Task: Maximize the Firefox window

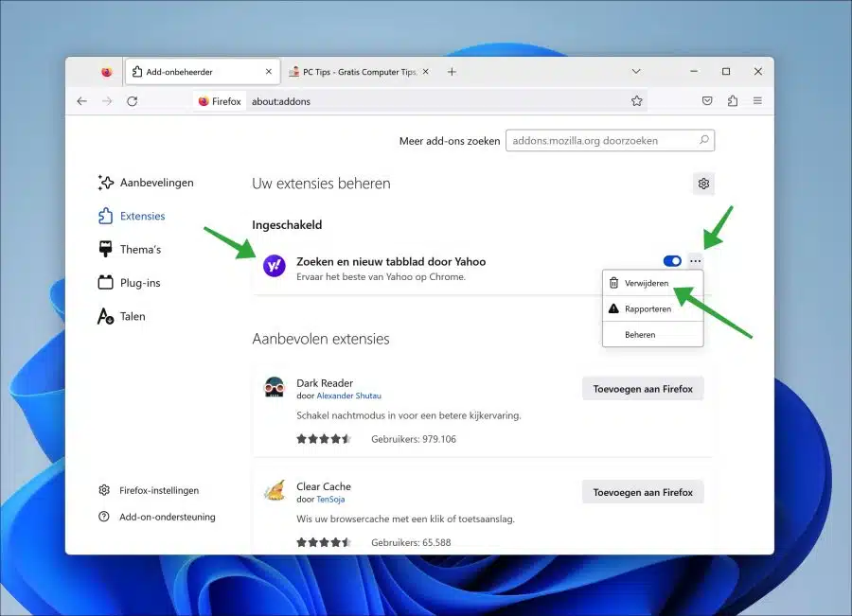Action: click(726, 72)
